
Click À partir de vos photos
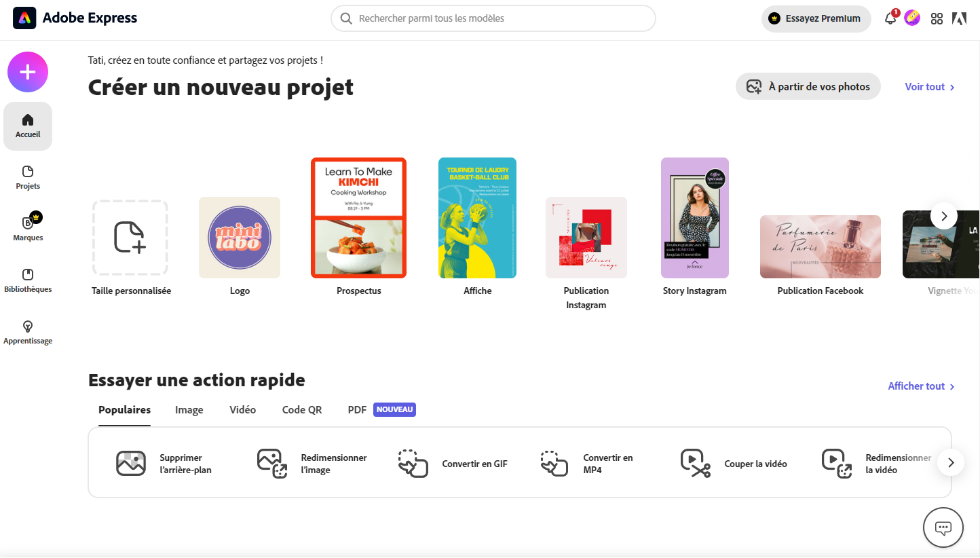pyautogui.click(x=808, y=87)
